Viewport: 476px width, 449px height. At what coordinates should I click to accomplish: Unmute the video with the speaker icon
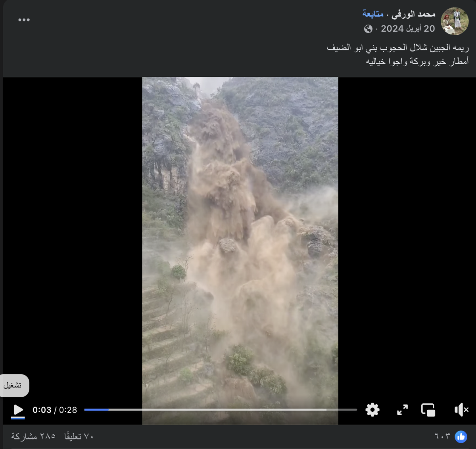[x=461, y=410]
